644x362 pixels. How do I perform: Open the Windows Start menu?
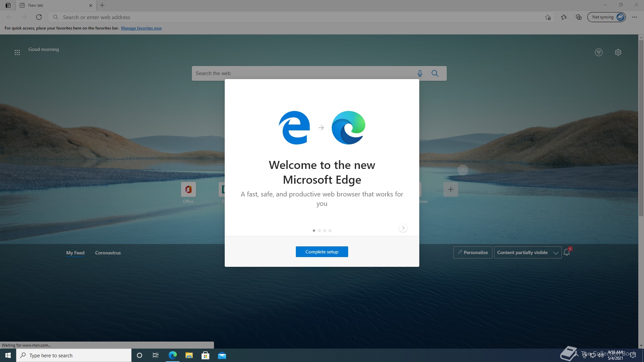(8, 355)
